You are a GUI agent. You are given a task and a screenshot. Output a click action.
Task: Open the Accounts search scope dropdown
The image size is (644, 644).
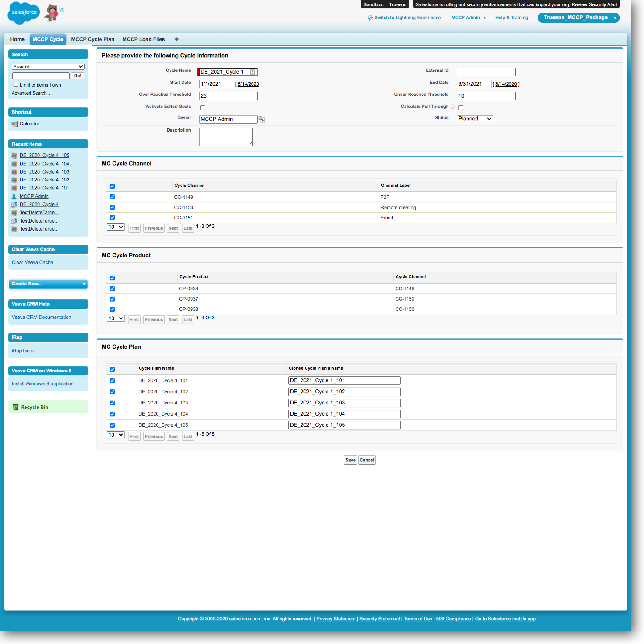click(48, 67)
